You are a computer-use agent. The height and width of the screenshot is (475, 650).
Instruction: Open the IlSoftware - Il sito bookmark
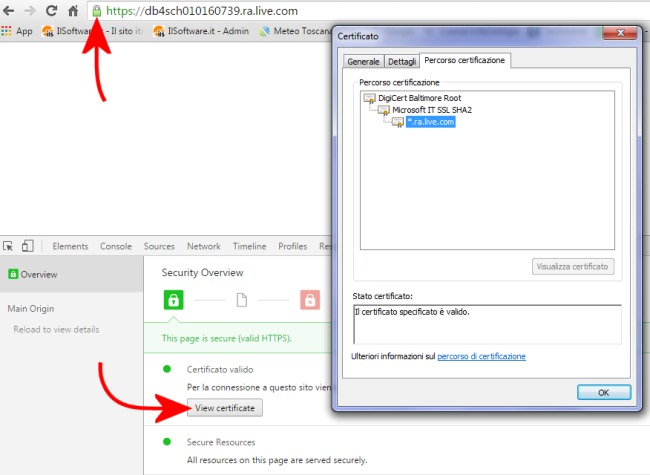point(92,31)
